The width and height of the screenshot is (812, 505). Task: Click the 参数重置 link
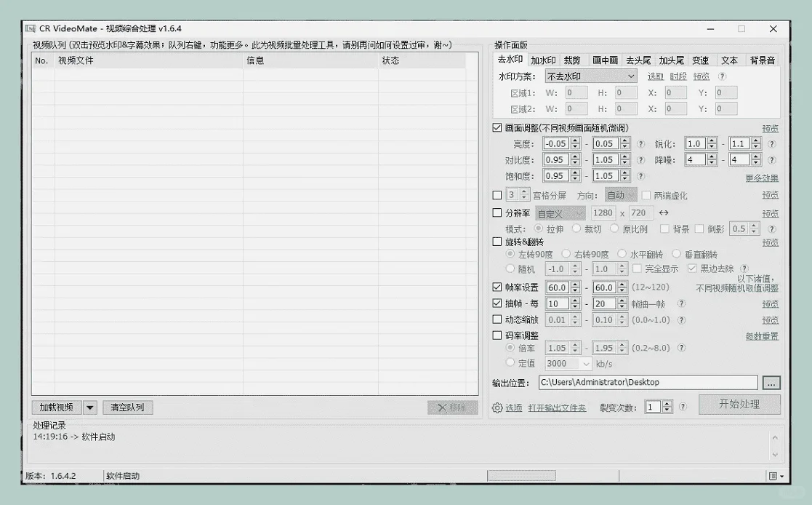pyautogui.click(x=762, y=336)
